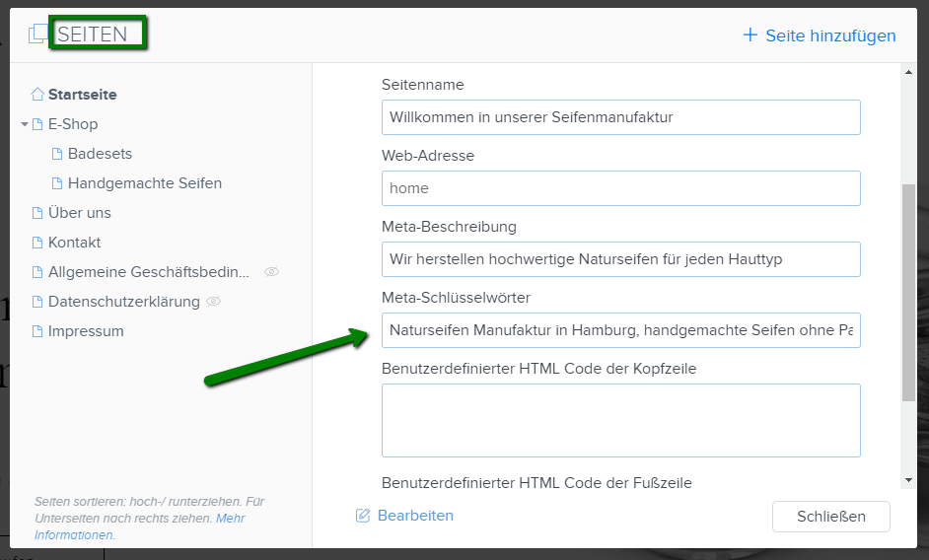Click the Seitenname input field
This screenshot has width=929, height=560.
point(621,117)
